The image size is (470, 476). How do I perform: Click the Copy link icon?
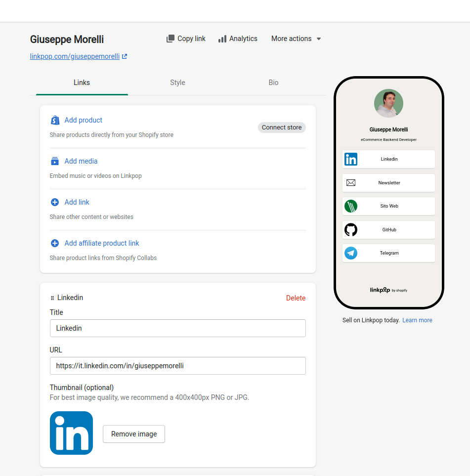(171, 39)
